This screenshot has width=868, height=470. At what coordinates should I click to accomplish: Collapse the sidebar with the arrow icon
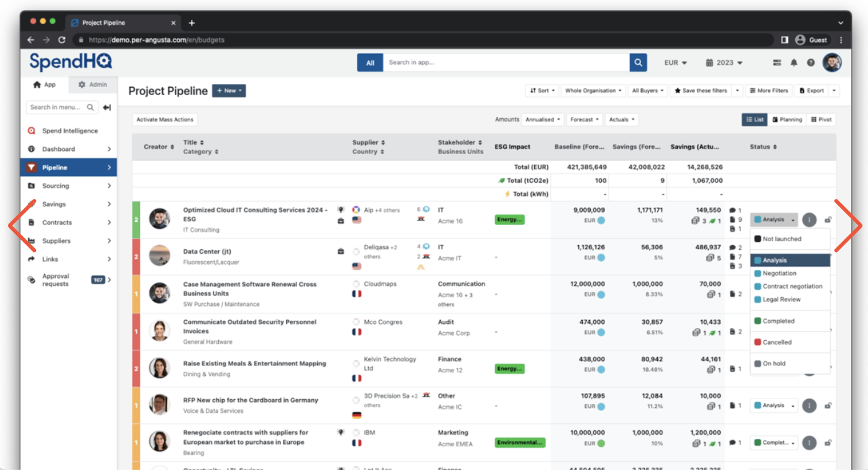click(107, 108)
